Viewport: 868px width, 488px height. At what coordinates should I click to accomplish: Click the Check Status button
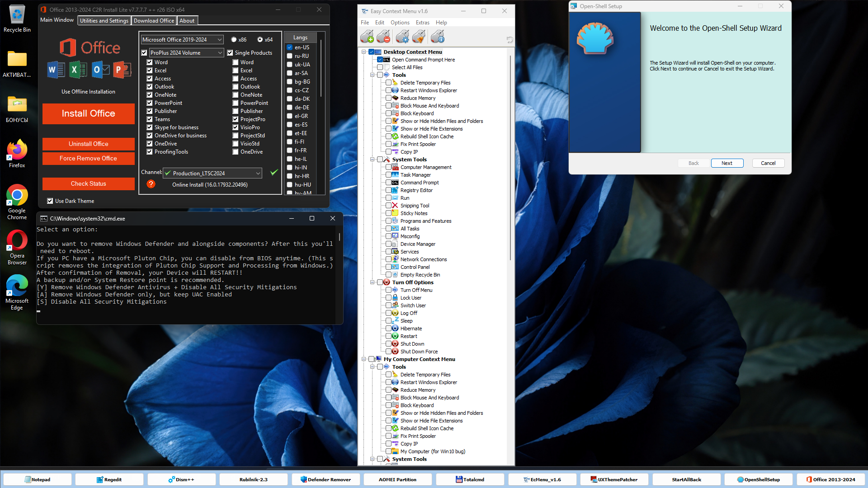pyautogui.click(x=89, y=184)
